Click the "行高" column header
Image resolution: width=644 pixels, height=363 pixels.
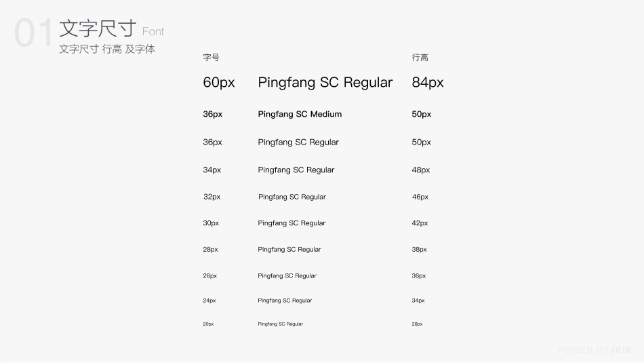tap(420, 58)
